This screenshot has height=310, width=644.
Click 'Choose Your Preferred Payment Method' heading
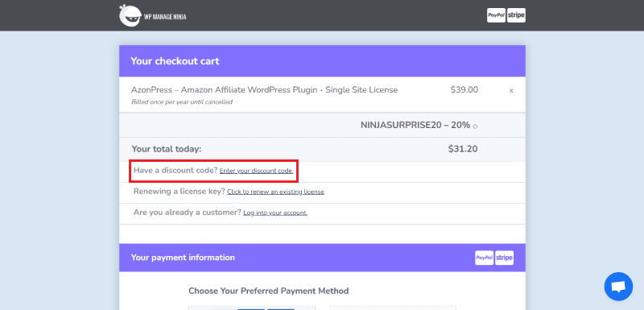pyautogui.click(x=269, y=291)
